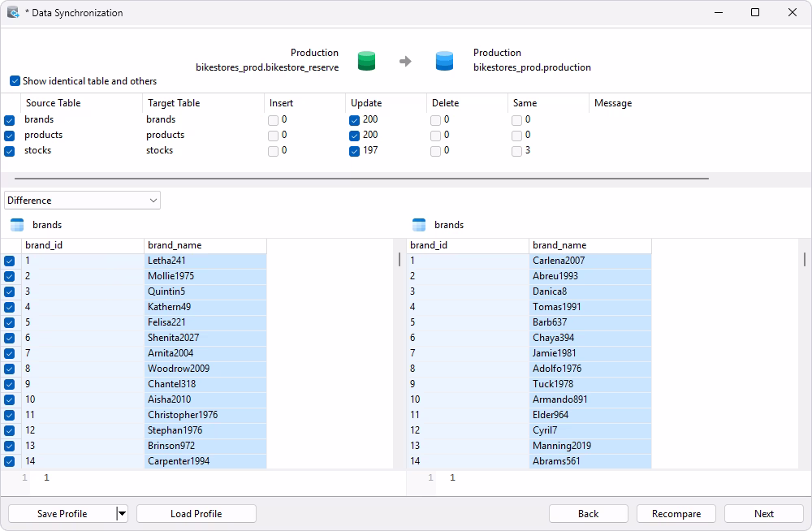Select target cell Abrams561
The height and width of the screenshot is (531, 812).
click(x=590, y=461)
